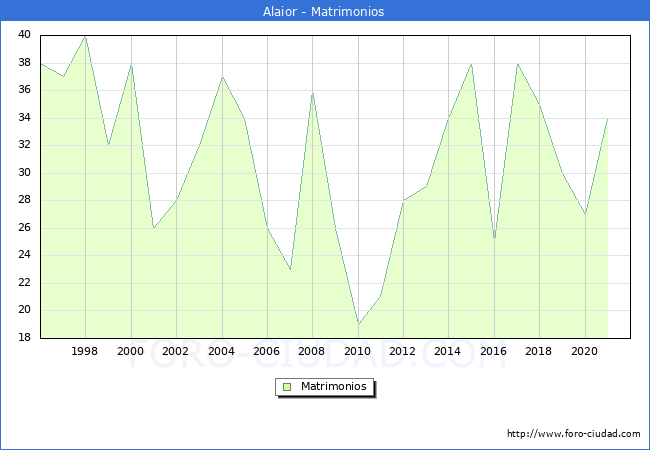Click the 2008 peak data point at 36
The height and width of the screenshot is (450, 650).
pyautogui.click(x=313, y=92)
